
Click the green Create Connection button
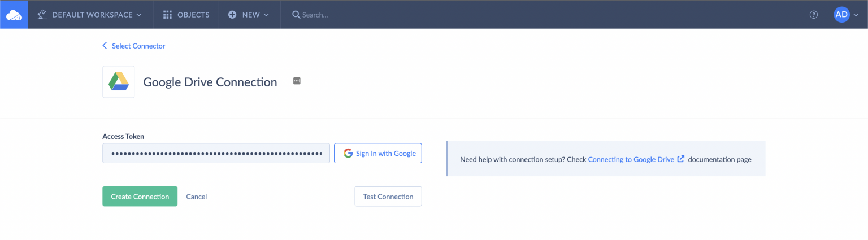pyautogui.click(x=140, y=197)
